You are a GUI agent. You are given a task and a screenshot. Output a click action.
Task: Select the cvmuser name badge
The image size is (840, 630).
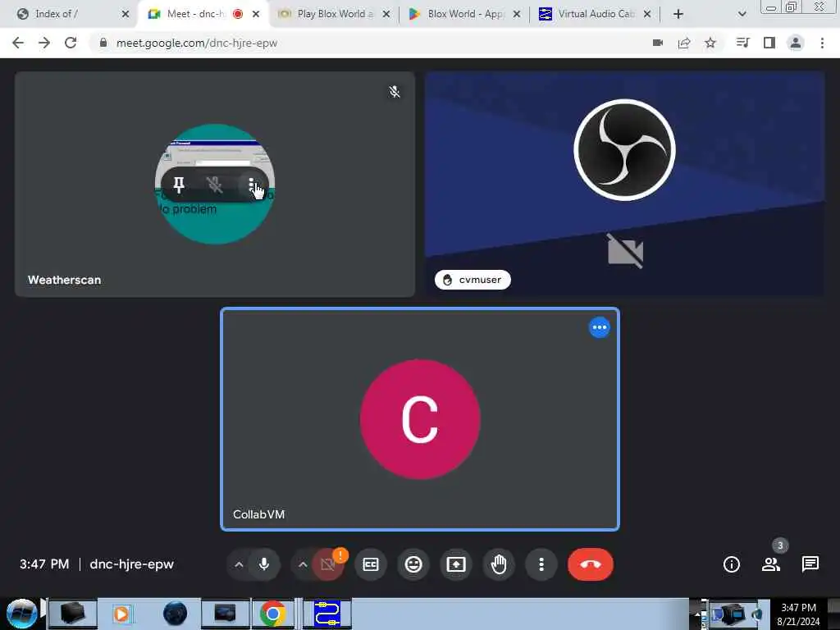coord(472,280)
